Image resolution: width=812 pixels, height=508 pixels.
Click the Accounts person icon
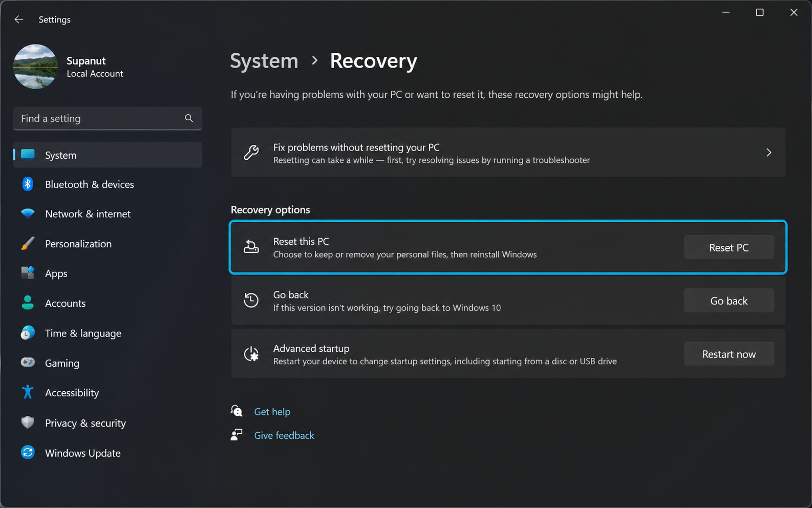pyautogui.click(x=28, y=303)
